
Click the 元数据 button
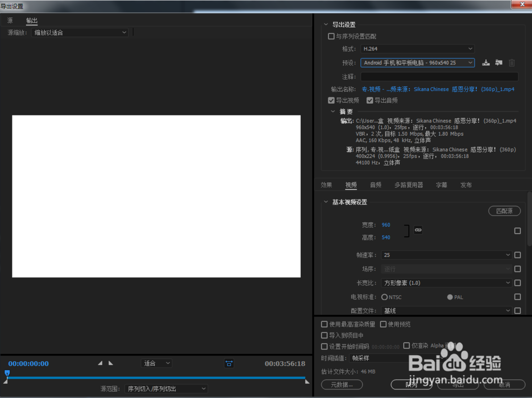coord(342,384)
